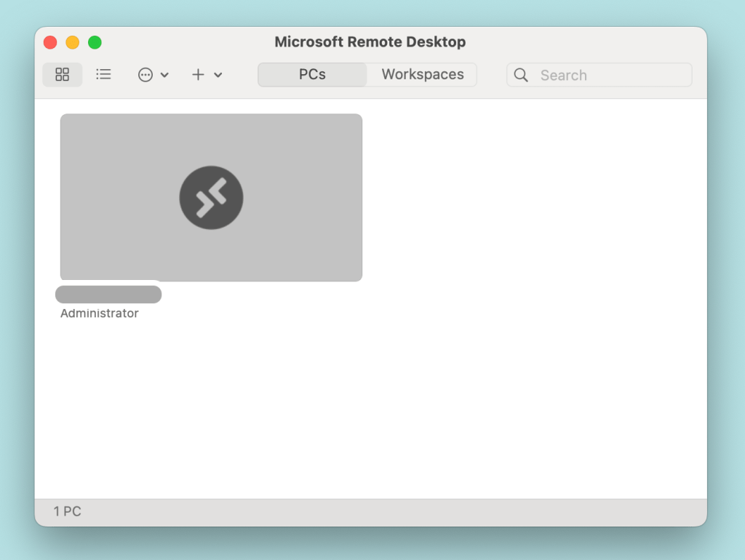Expand the chevron beside the ellipsis icon
Viewport: 745px width, 560px height.
pyautogui.click(x=164, y=75)
